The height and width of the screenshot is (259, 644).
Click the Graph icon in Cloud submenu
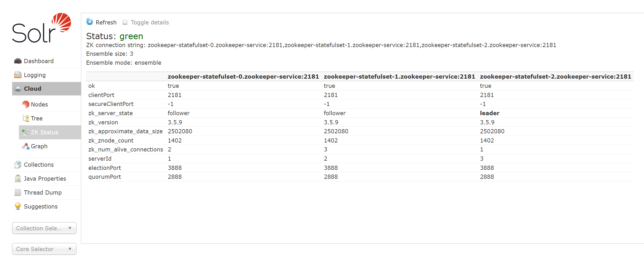26,146
